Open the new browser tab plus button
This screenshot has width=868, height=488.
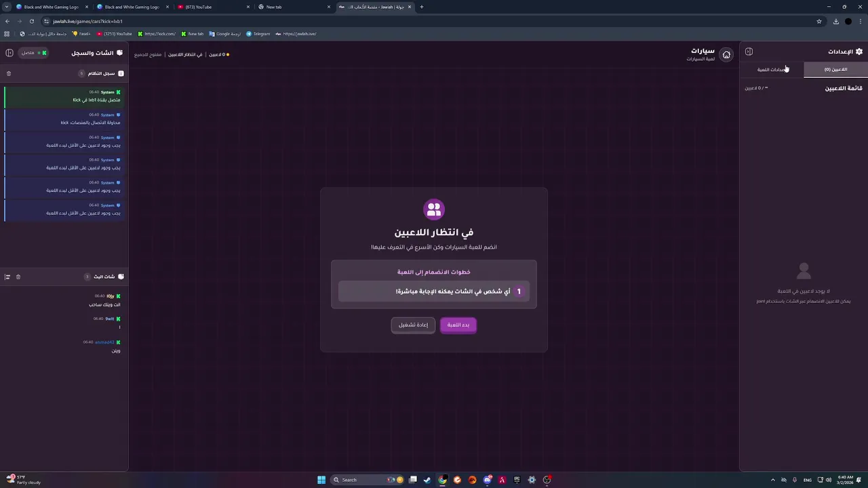click(x=421, y=7)
